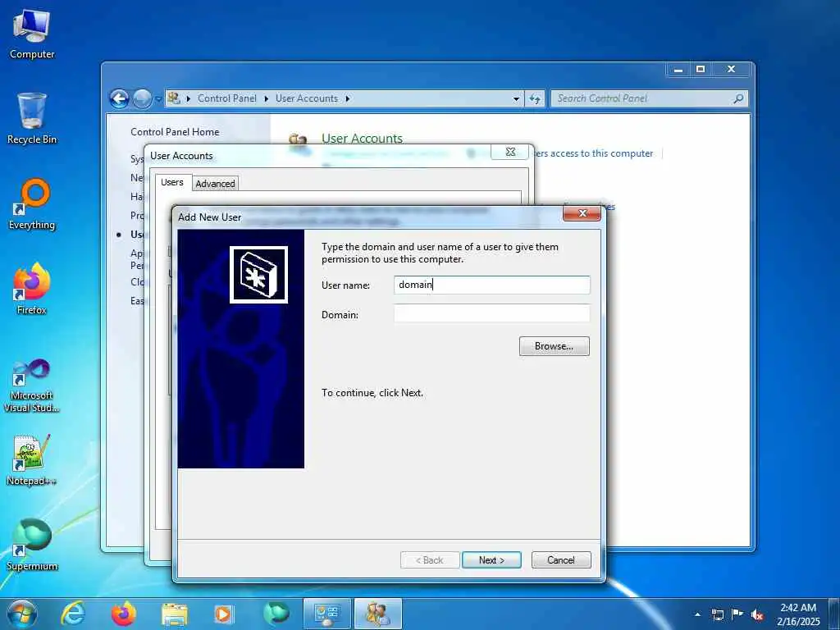Image resolution: width=840 pixels, height=630 pixels.
Task: Launch the Supermium desktop shortcut
Action: (32, 545)
